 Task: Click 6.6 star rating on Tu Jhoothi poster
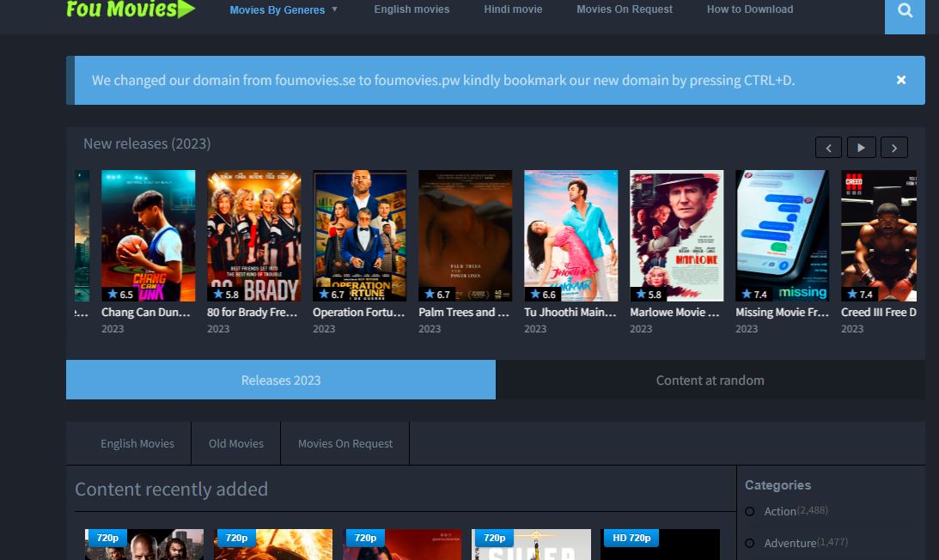[543, 294]
